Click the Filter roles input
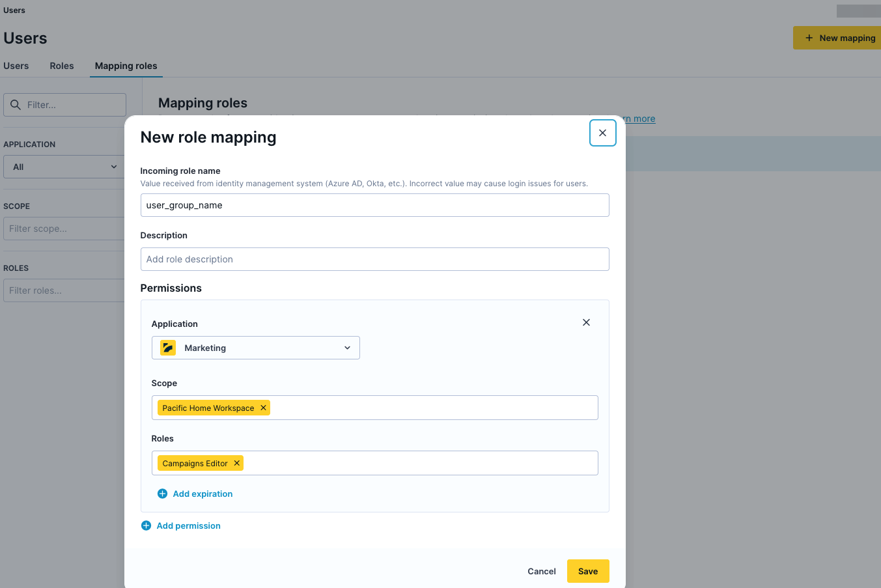This screenshot has height=588, width=881. tap(64, 290)
